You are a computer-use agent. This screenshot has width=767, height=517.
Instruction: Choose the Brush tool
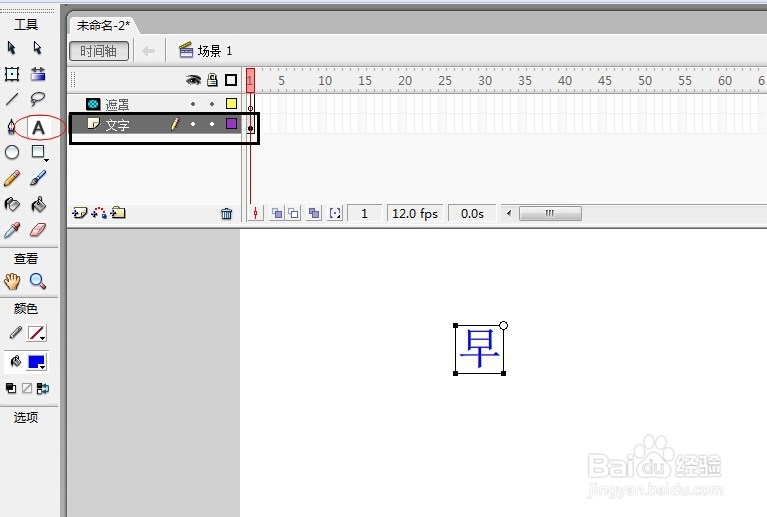click(38, 179)
